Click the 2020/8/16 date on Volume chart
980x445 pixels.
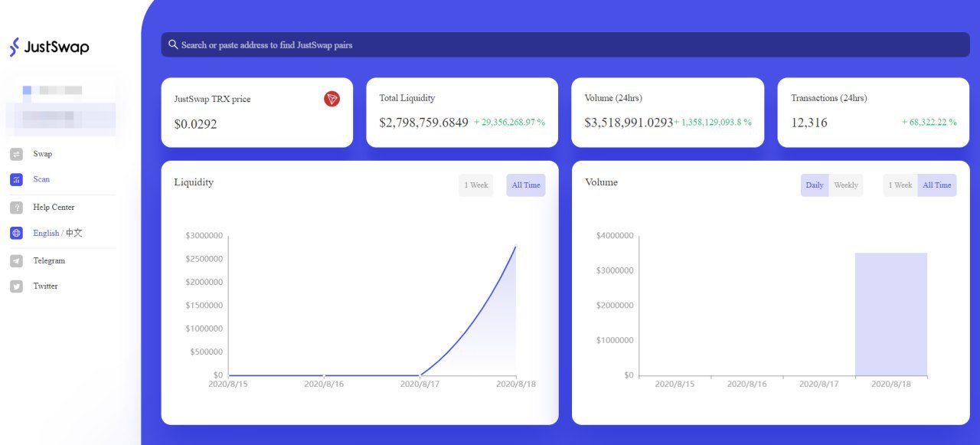click(x=746, y=384)
